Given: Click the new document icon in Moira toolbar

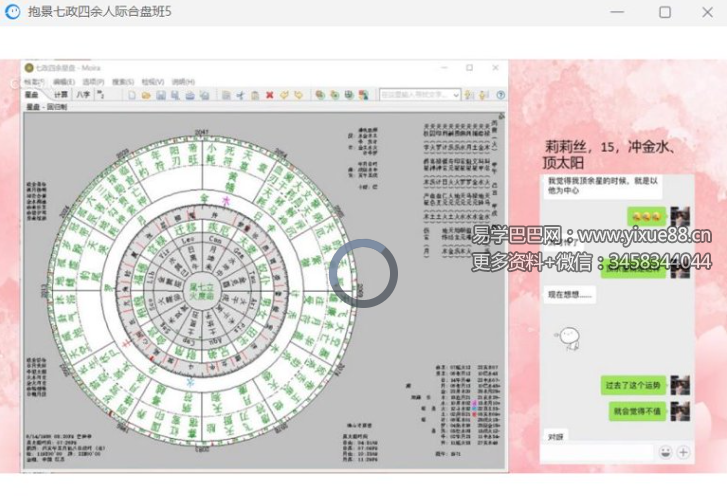Looking at the screenshot, I should tap(132, 95).
